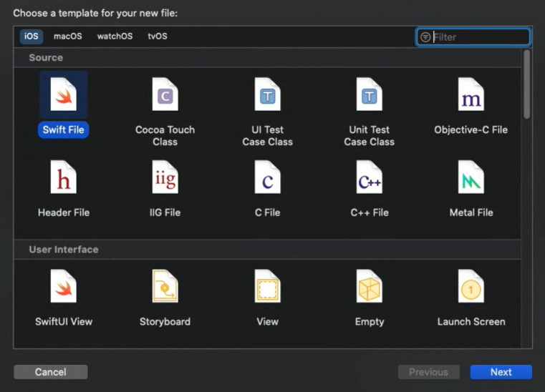Select the SwiftUI View template icon

(x=63, y=286)
